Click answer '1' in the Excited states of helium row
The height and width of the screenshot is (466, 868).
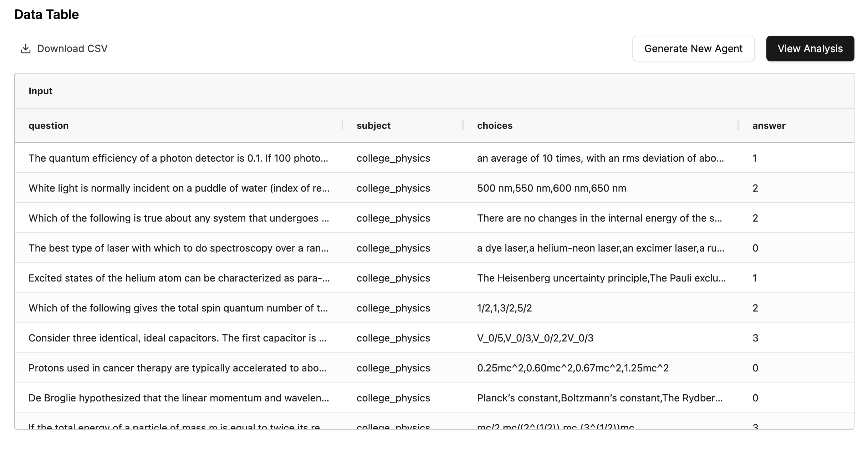[x=755, y=278]
